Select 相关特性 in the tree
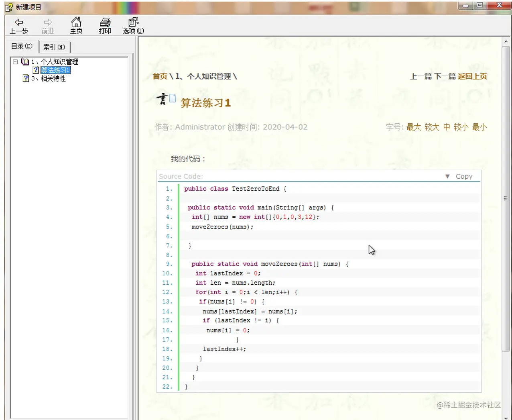The height and width of the screenshot is (420, 512). click(x=49, y=79)
